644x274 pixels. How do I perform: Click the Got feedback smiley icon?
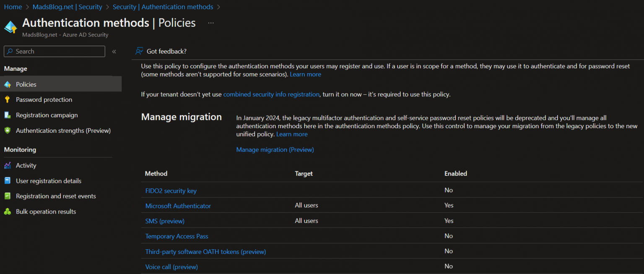(139, 51)
